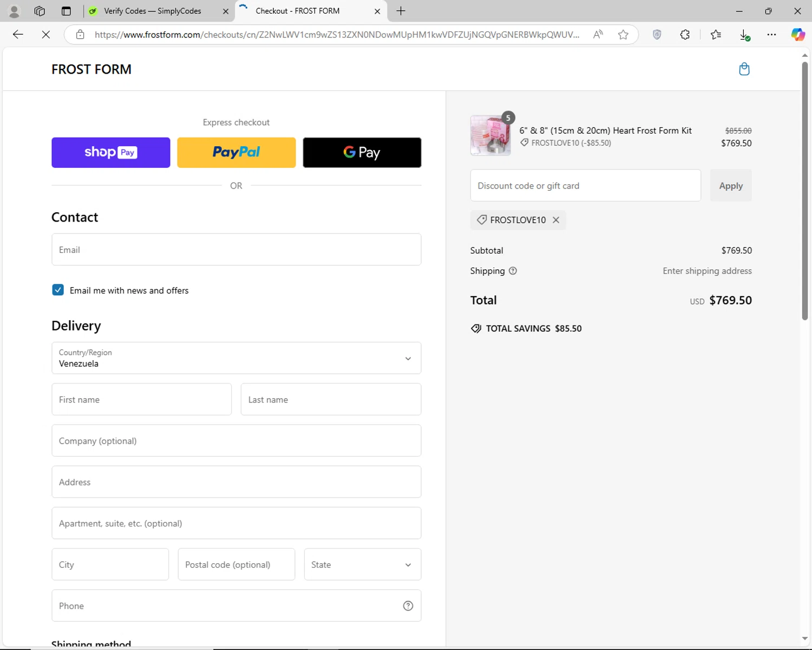Viewport: 812px width, 650px height.
Task: Click the browser back arrow
Action: 18,35
